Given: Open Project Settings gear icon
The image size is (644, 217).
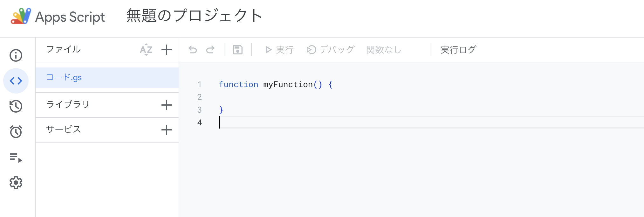Looking at the screenshot, I should coord(16,183).
